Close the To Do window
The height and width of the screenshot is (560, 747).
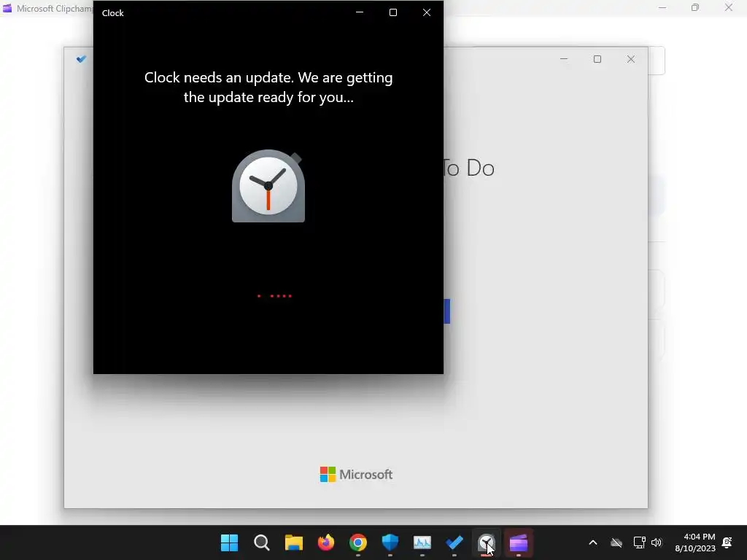[x=631, y=59]
